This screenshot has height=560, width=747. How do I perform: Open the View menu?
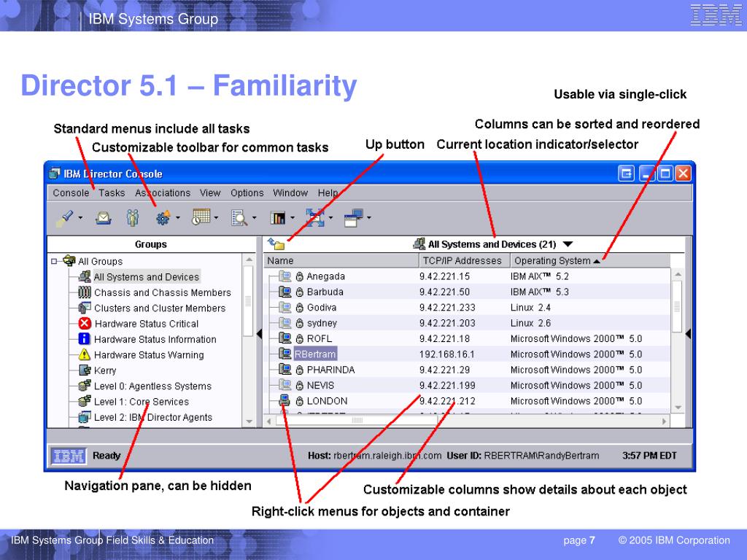click(x=210, y=192)
